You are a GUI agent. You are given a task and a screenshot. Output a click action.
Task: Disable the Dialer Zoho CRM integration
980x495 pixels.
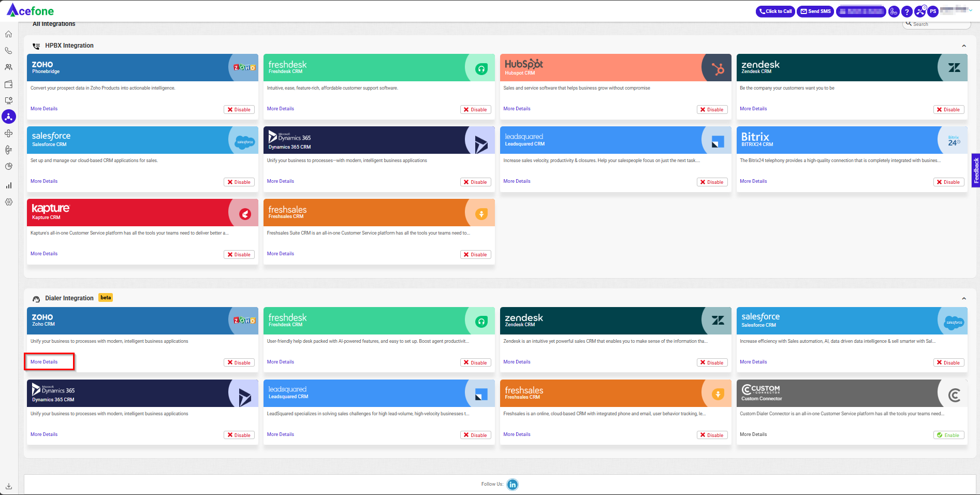pos(239,363)
